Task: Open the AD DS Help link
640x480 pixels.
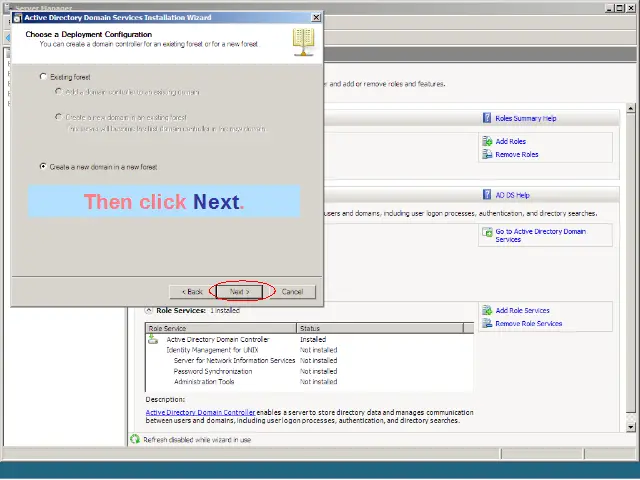Action: (x=512, y=195)
